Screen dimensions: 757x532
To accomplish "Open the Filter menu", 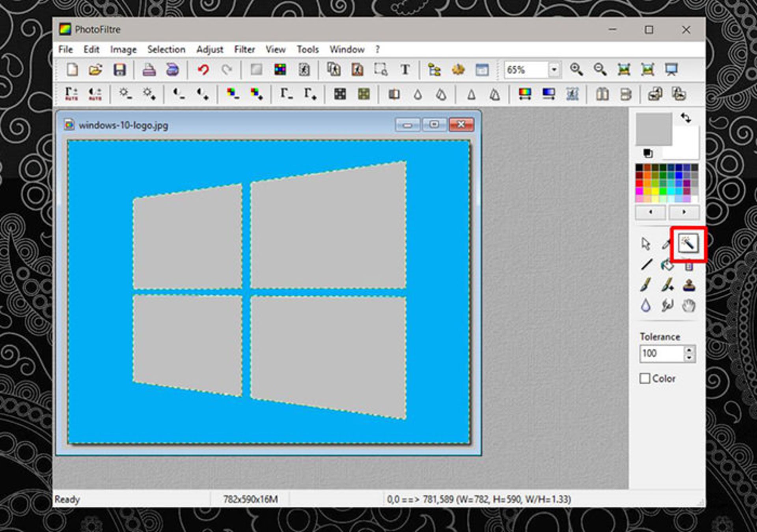I will (244, 49).
